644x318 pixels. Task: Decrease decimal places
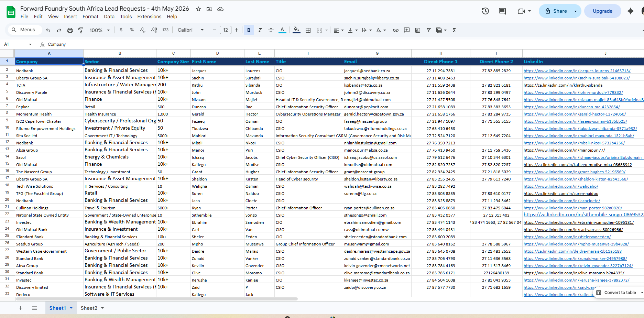pos(143,30)
